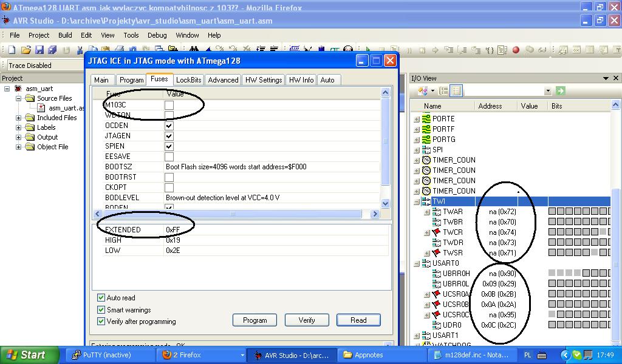Collapse the USART0 node
622x364 pixels.
pos(417,263)
